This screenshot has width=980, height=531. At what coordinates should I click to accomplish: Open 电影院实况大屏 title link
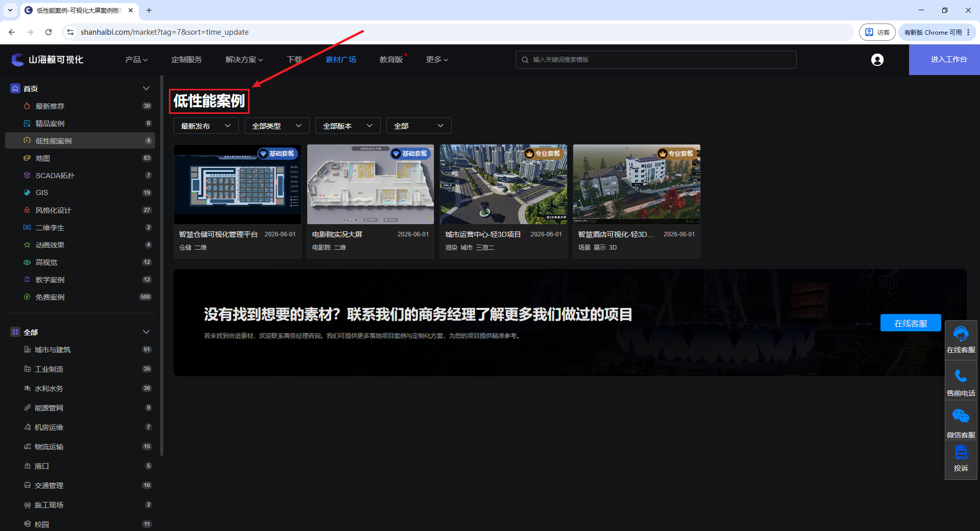tap(337, 234)
